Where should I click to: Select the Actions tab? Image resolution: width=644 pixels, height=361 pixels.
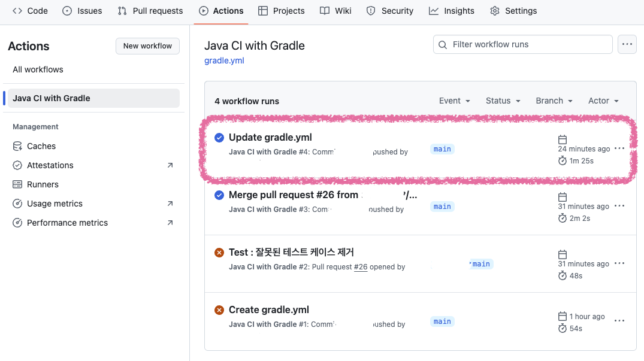tap(221, 11)
